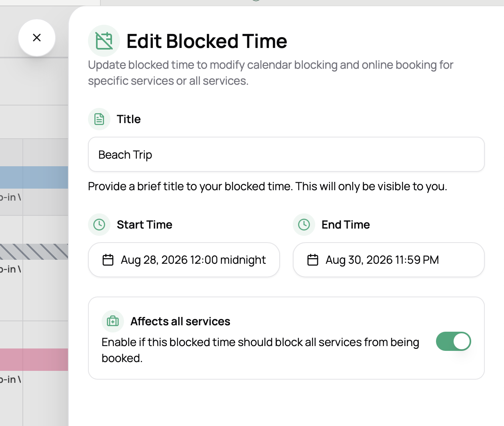Click the document icon next to Title
Image resolution: width=504 pixels, height=426 pixels.
tap(99, 119)
